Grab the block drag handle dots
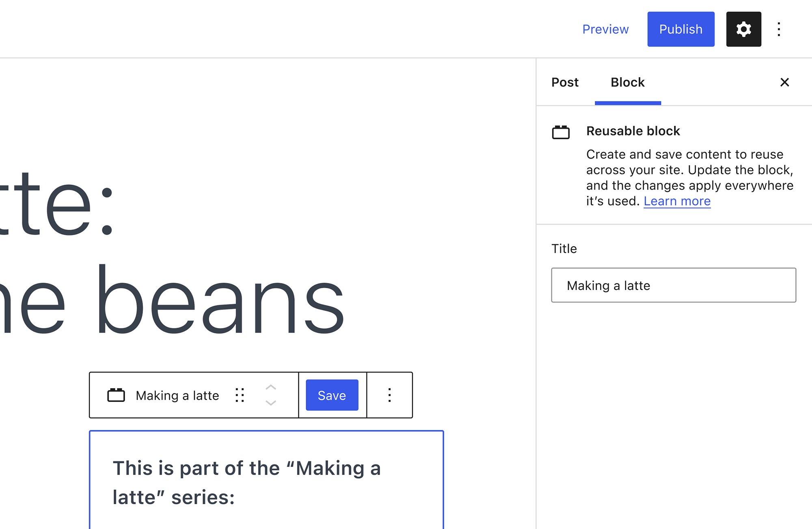The width and height of the screenshot is (812, 529). pos(240,395)
